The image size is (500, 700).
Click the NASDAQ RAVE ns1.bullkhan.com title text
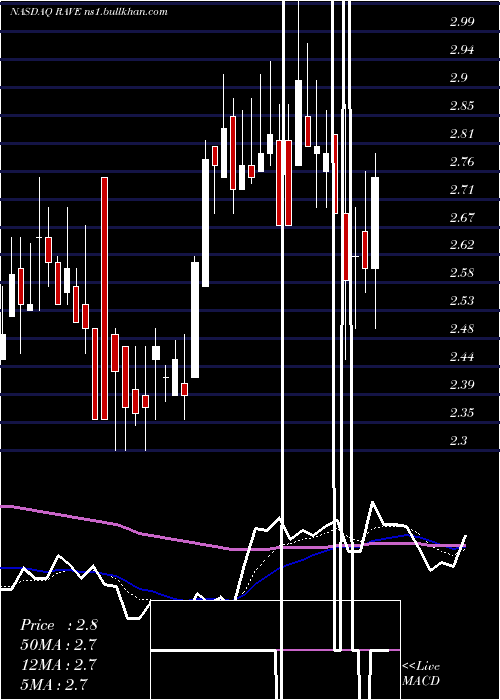tap(89, 12)
